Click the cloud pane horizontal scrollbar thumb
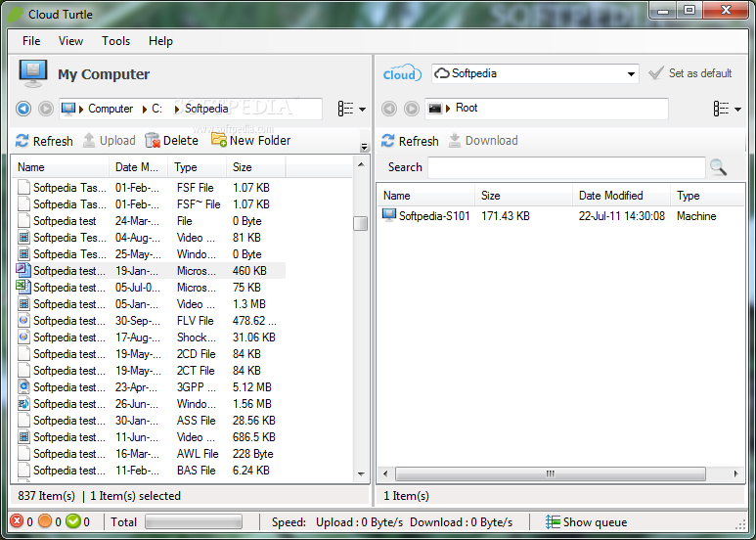The image size is (756, 540). pos(550,473)
